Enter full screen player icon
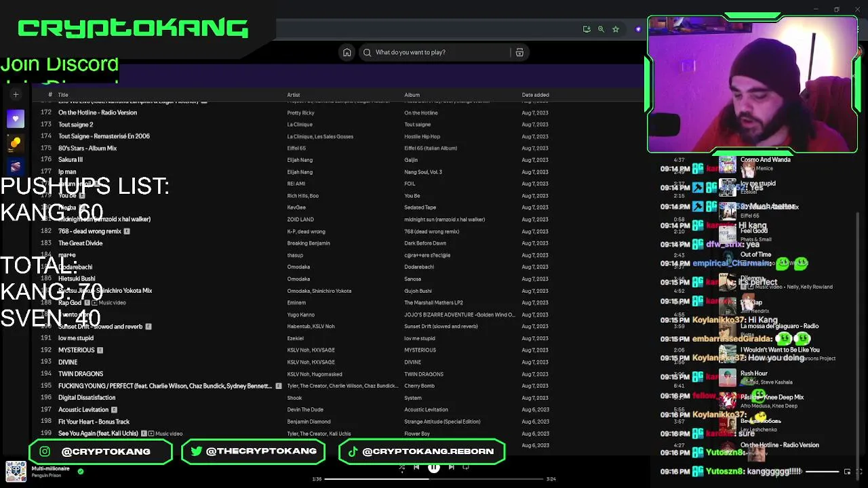The width and height of the screenshot is (868, 488). 859,472
